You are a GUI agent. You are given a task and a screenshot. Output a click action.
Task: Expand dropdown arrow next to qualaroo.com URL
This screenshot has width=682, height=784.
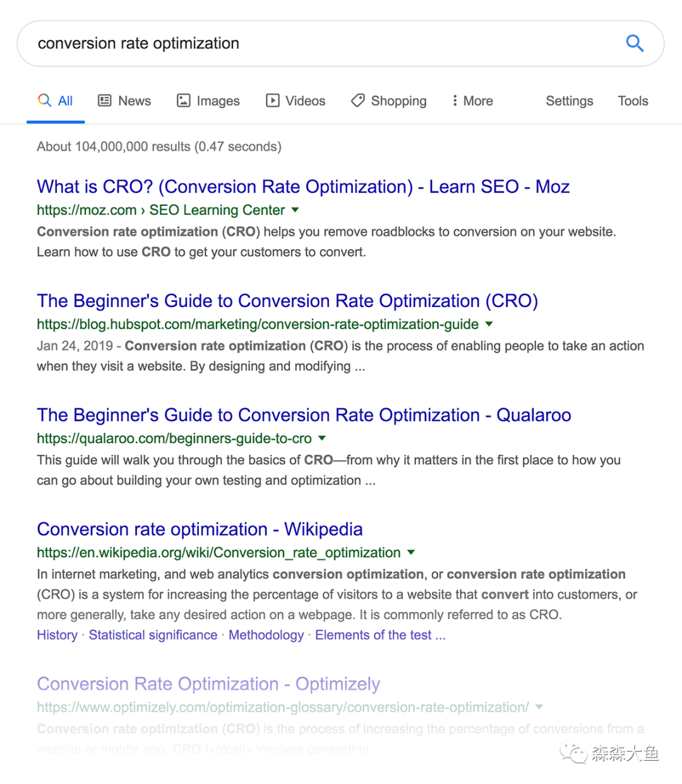[322, 438]
